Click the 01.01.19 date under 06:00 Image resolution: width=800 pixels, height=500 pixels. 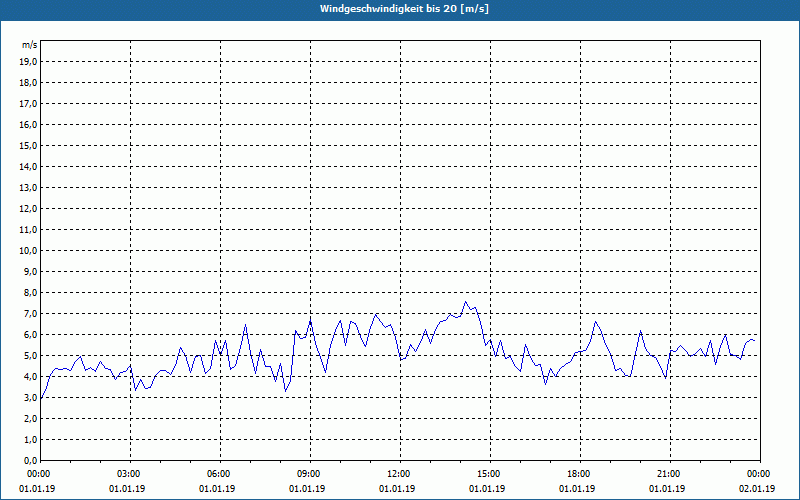[217, 489]
